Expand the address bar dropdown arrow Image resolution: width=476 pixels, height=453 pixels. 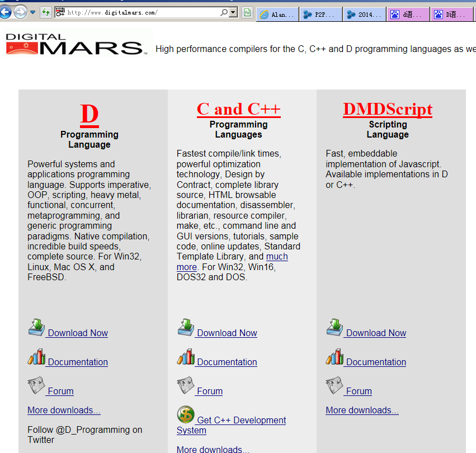(x=233, y=12)
